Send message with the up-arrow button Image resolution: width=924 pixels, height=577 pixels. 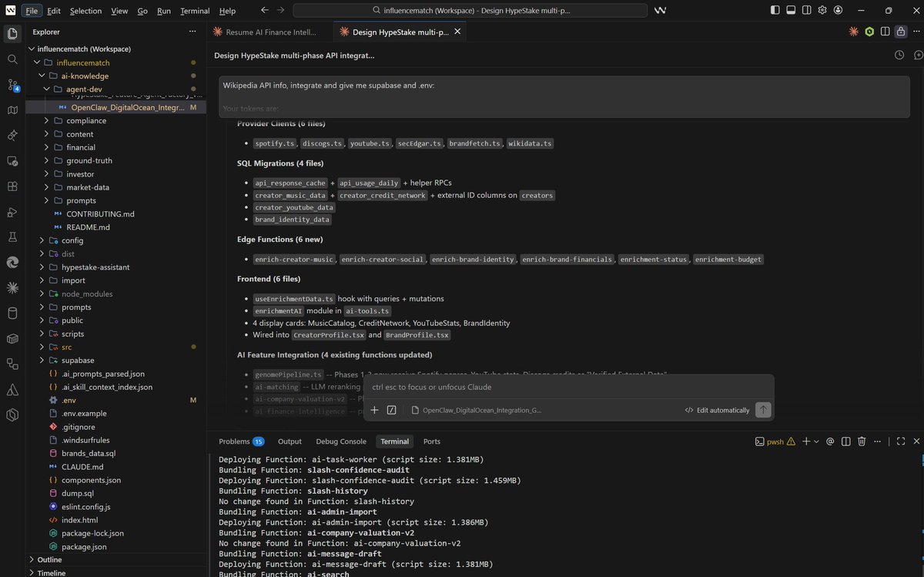point(763,410)
